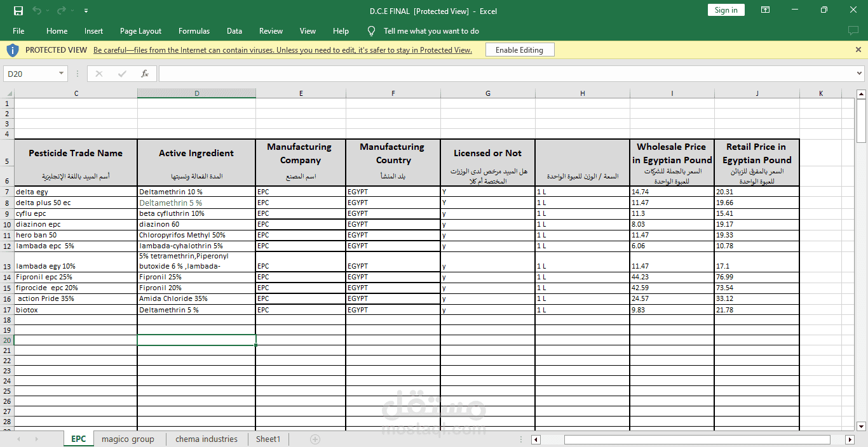The height and width of the screenshot is (447, 868).
Task: Click the cell 'delta egy'
Action: coord(76,192)
